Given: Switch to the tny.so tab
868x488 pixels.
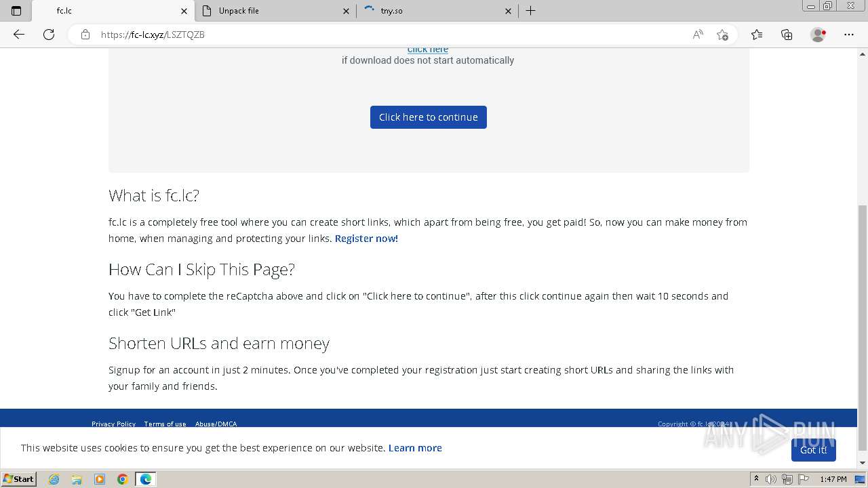Looking at the screenshot, I should (437, 11).
